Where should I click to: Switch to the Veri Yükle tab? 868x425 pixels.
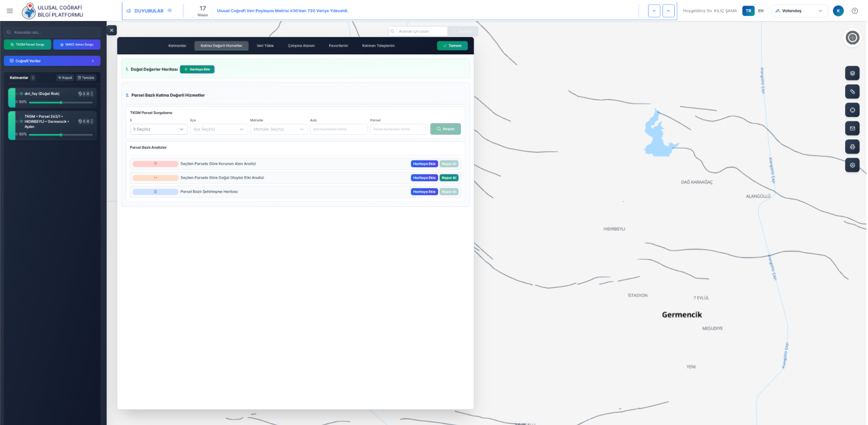(x=265, y=46)
